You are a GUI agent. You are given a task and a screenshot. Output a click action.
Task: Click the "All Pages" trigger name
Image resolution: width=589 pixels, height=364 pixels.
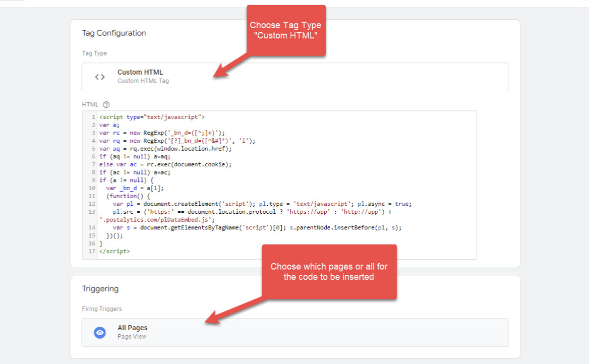coord(132,328)
